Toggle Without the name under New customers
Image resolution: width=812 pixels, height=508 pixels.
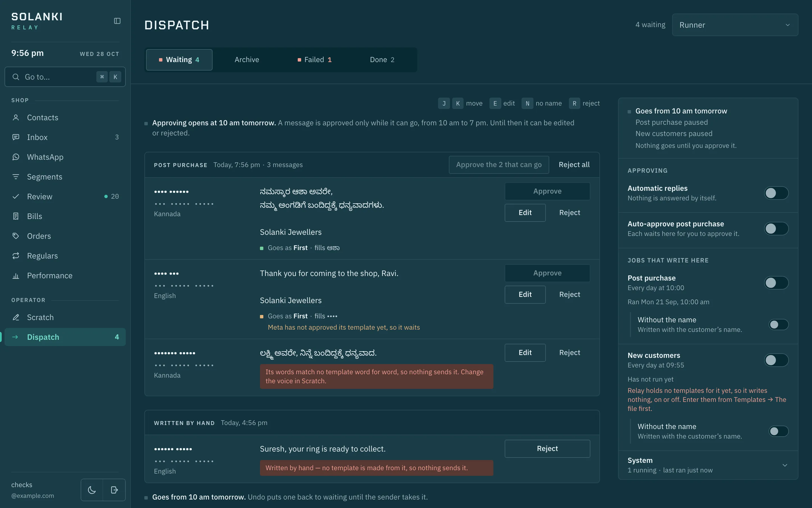click(x=778, y=431)
